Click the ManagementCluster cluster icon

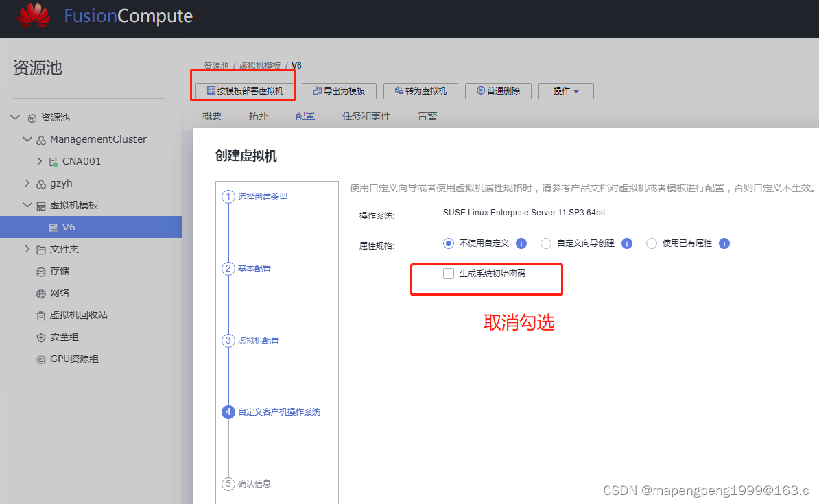pos(40,140)
